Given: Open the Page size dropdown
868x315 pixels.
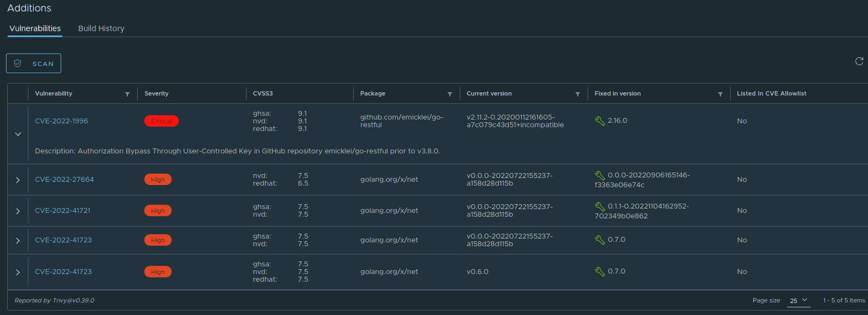Looking at the screenshot, I should click(799, 300).
